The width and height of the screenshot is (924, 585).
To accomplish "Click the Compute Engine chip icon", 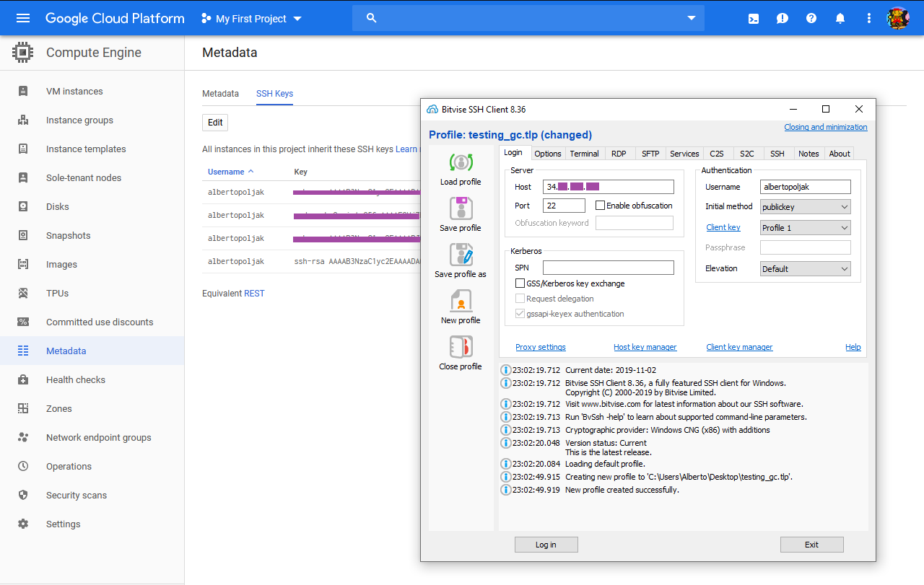I will tap(23, 53).
